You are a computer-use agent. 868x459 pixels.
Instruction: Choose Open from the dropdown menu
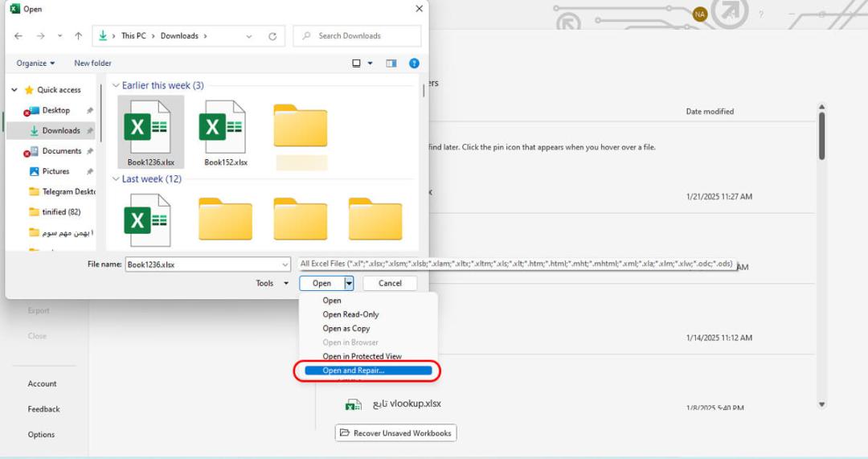pos(332,301)
